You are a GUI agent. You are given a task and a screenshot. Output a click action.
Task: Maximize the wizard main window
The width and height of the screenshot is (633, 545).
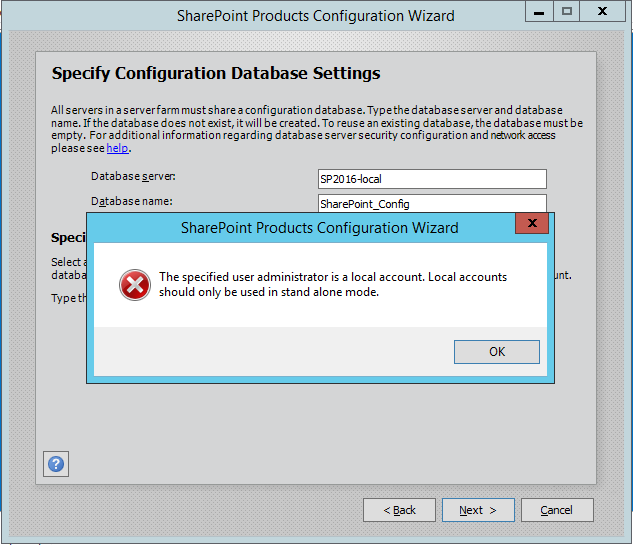pos(566,11)
